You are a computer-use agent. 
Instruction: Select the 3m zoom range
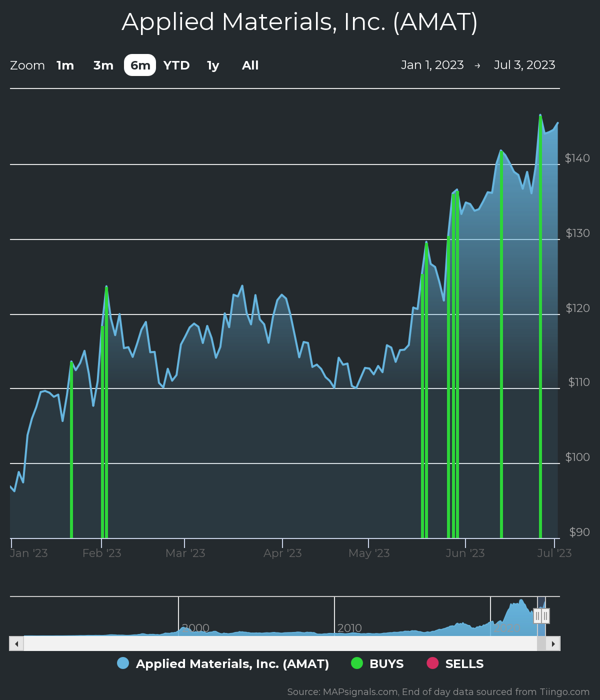click(103, 65)
